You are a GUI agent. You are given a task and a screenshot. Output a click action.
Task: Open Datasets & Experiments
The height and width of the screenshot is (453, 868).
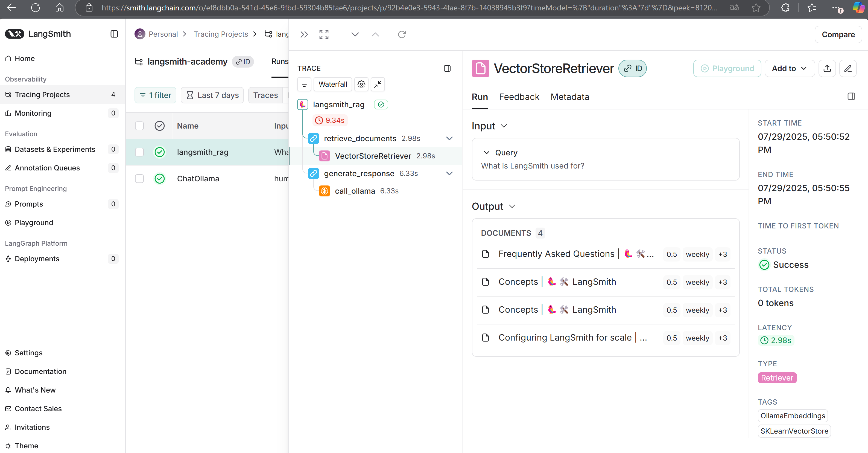coord(63,149)
